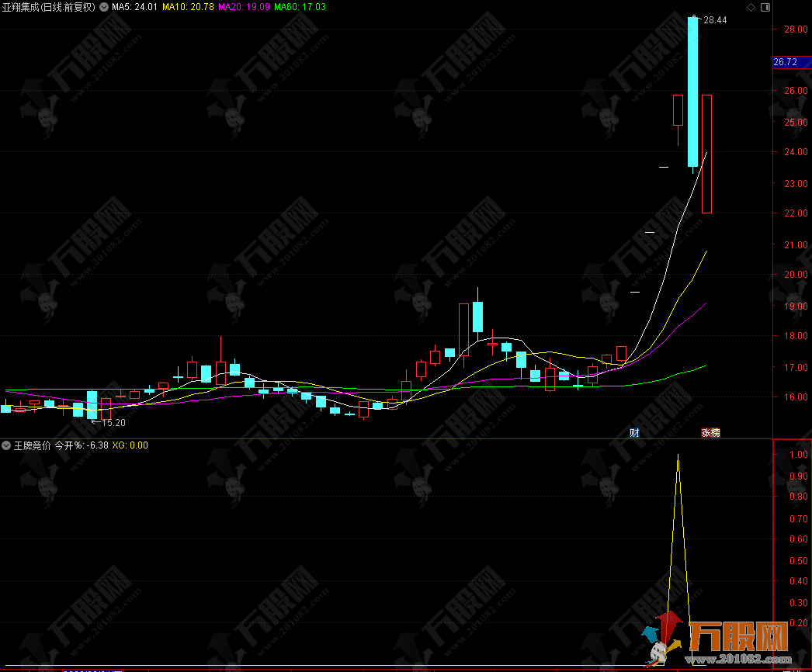Image resolution: width=812 pixels, height=672 pixels.
Task: Click the tall cyan candle peaking at 28.44
Action: pyautogui.click(x=693, y=92)
